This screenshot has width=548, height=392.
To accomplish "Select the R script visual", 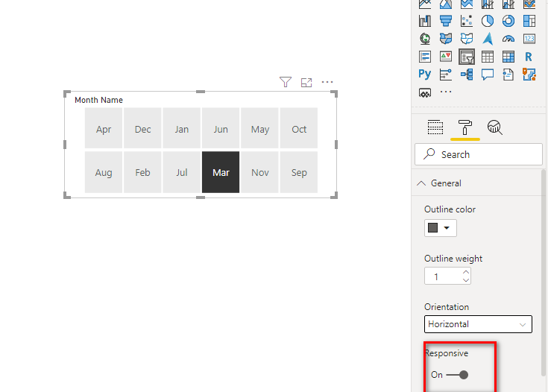I will coord(529,57).
